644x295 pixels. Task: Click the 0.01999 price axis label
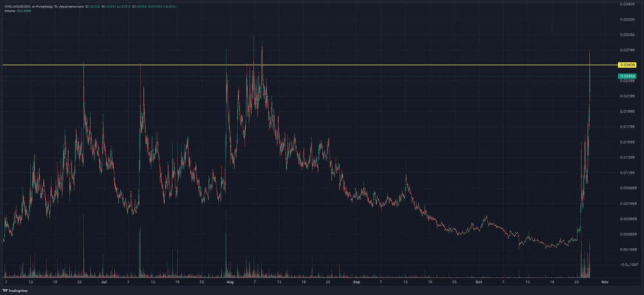click(627, 111)
